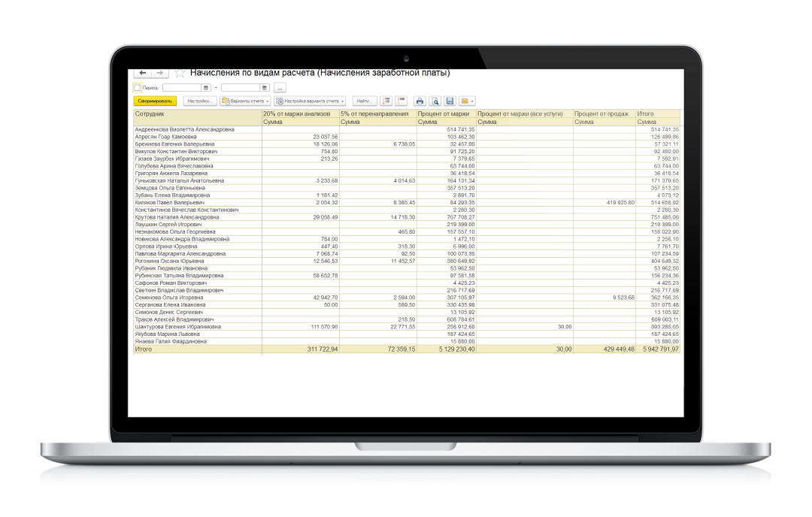Click the Найти search button
This screenshot has height=517, width=812.
point(364,101)
